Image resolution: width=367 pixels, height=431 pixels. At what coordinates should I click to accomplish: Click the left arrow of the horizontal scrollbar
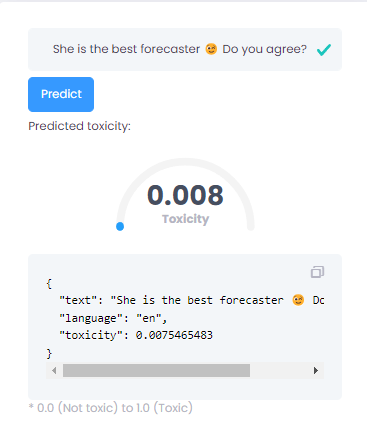click(x=54, y=370)
